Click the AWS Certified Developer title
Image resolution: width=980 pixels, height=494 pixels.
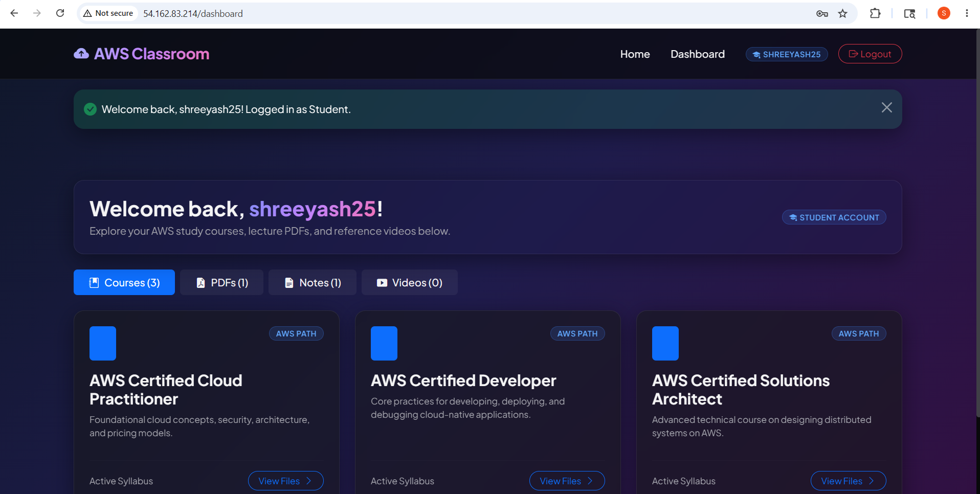(x=463, y=380)
